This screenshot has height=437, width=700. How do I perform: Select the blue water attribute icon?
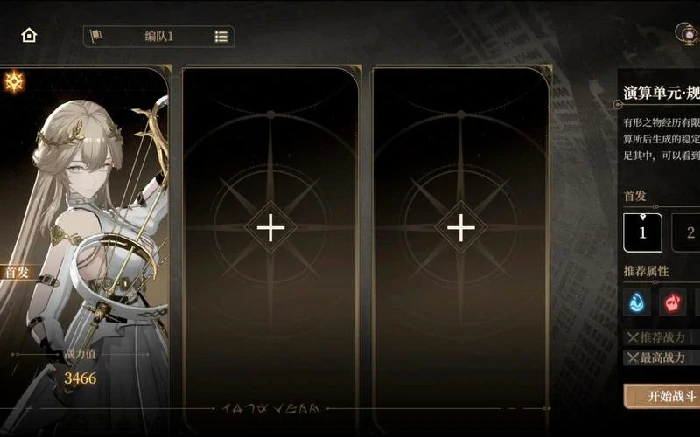coord(636,303)
